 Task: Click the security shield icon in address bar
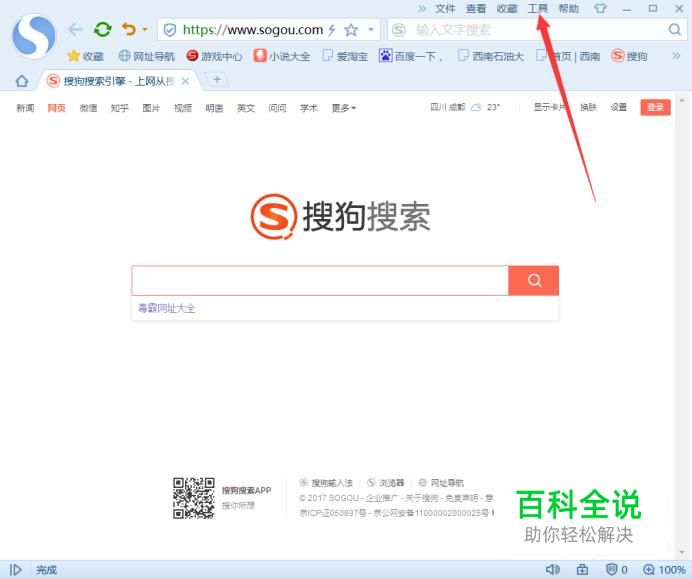169,30
